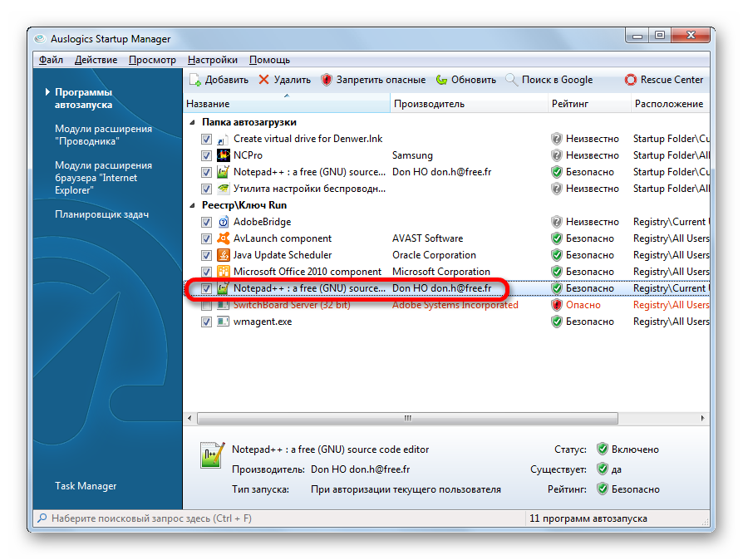743x560 pixels.
Task: Click the green Безопасно shield for wmagent.exe
Action: tap(557, 322)
